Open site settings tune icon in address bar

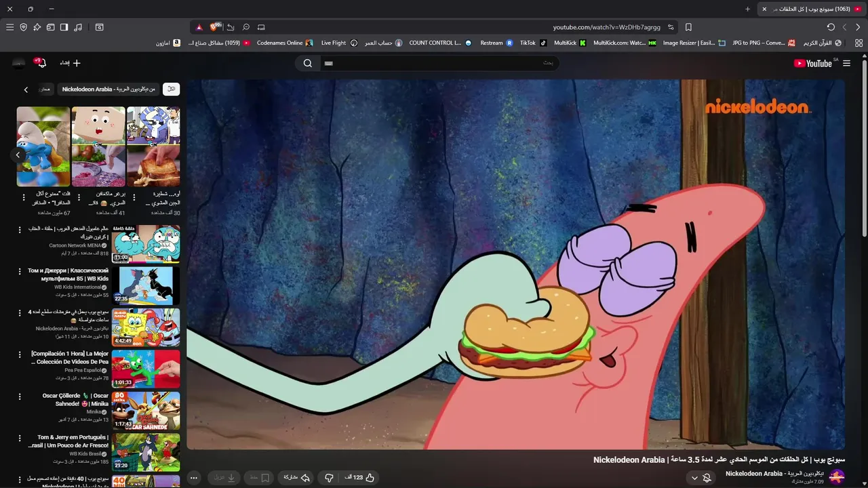coord(671,27)
